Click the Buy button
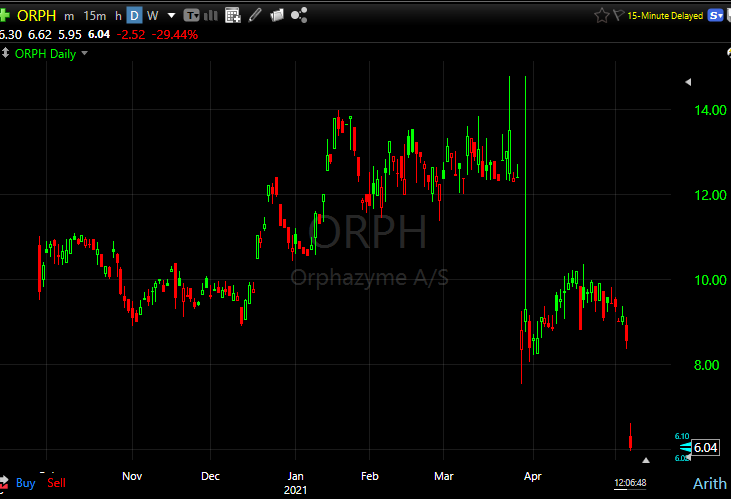This screenshot has width=731, height=499. 26,483
